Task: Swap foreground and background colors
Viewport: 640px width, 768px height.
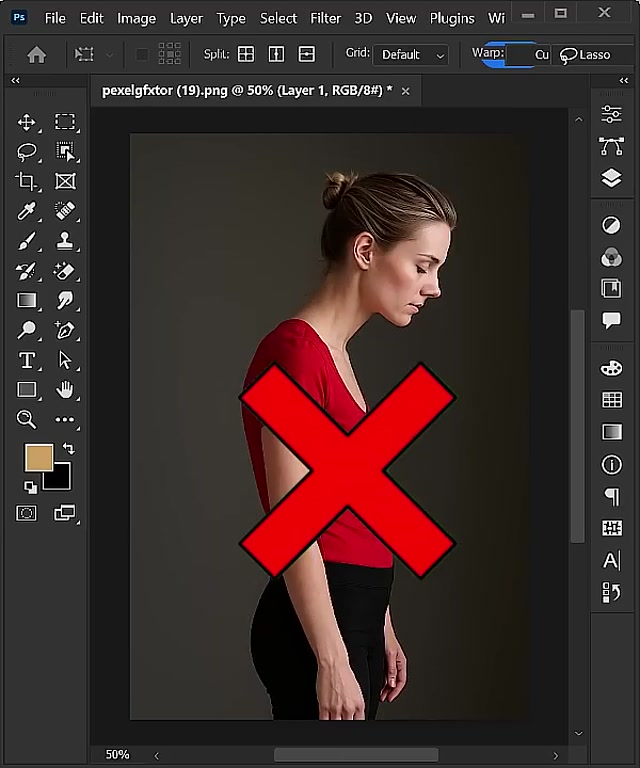Action: tap(69, 448)
